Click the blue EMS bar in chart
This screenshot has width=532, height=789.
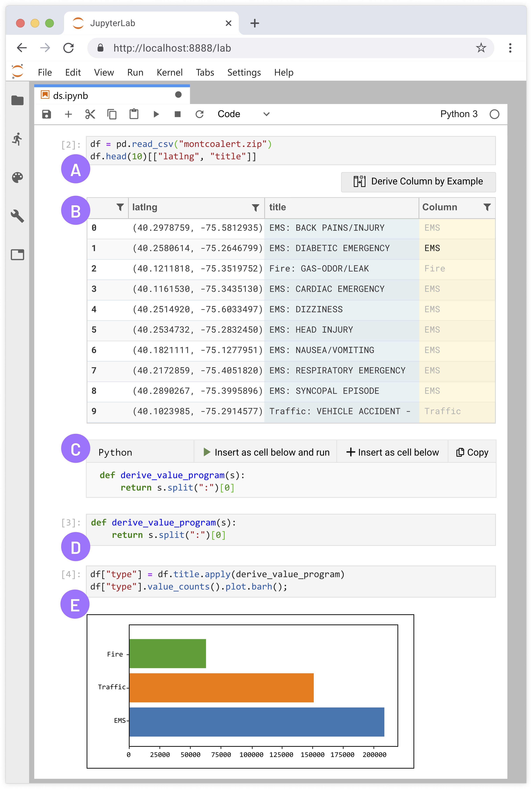tap(256, 722)
